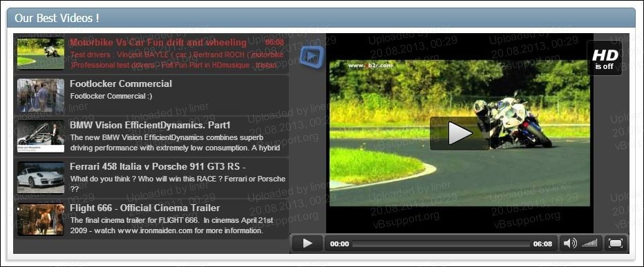This screenshot has width=644, height=267.
Task: Click the large play overlay on the video
Action: (460, 133)
